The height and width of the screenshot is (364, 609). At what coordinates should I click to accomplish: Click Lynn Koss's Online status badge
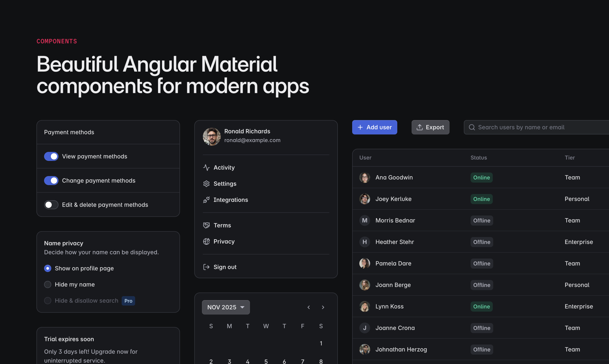pyautogui.click(x=481, y=306)
